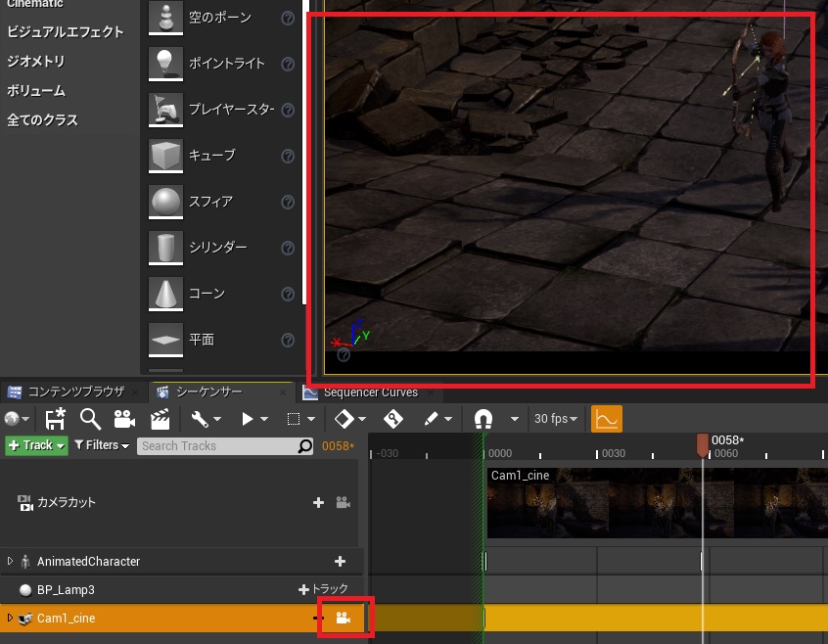Select the ポイントライト bulb icon
This screenshot has height=644, width=828.
pos(165,63)
